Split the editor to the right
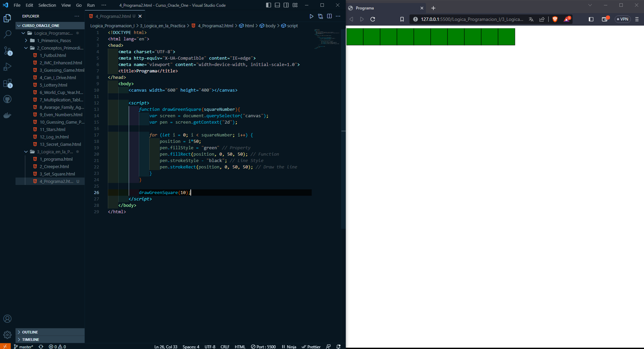This screenshot has width=644, height=349. [329, 16]
